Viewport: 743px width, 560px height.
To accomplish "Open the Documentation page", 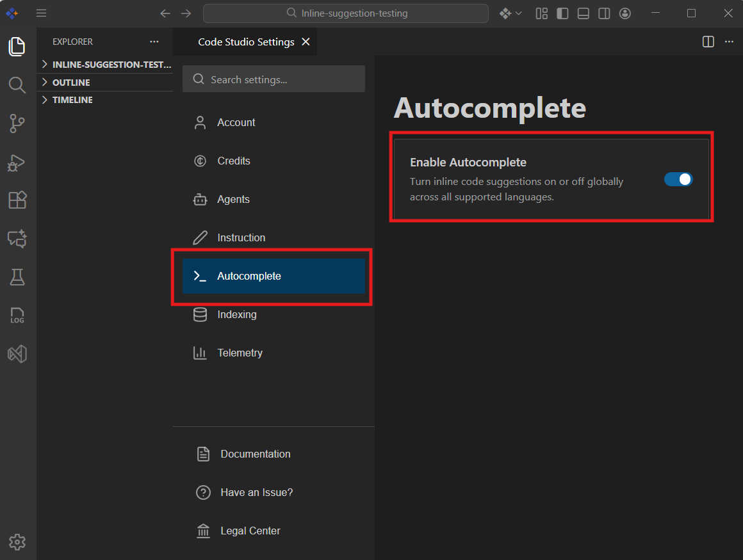I will (x=255, y=454).
